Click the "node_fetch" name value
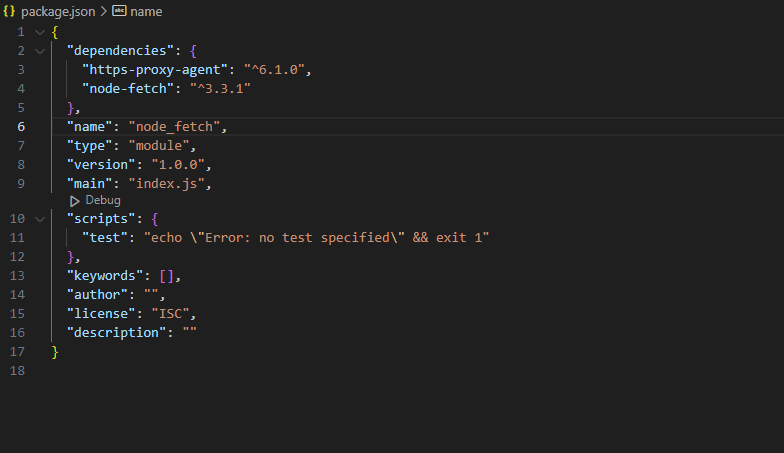Image resolution: width=784 pixels, height=453 pixels. 174,126
